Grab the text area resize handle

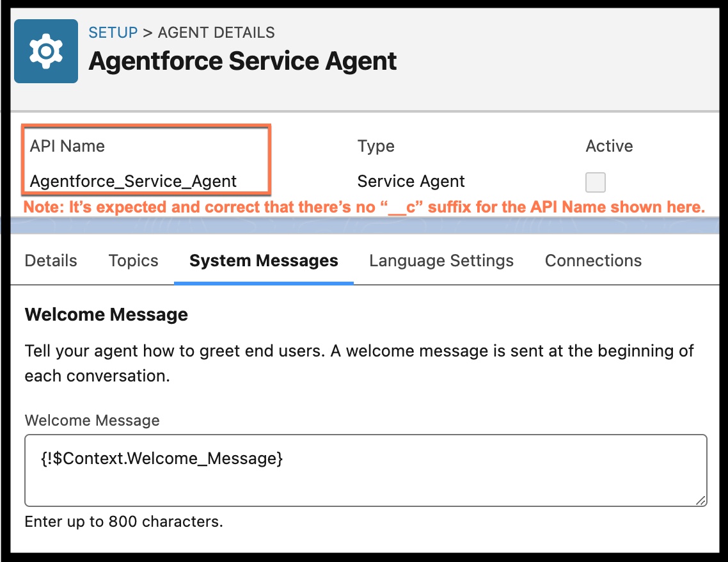pos(701,501)
